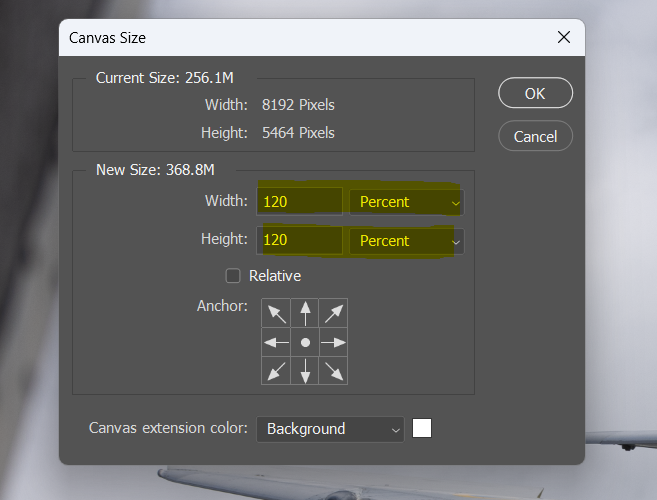Set anchor to bottom-right arrow

[334, 371]
